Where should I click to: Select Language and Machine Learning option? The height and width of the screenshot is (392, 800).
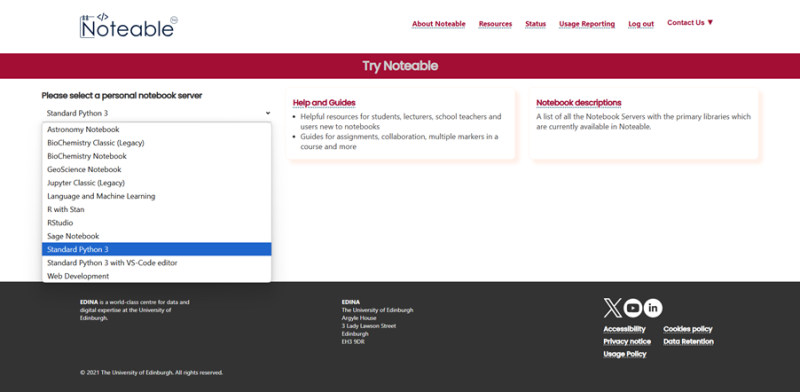157,196
